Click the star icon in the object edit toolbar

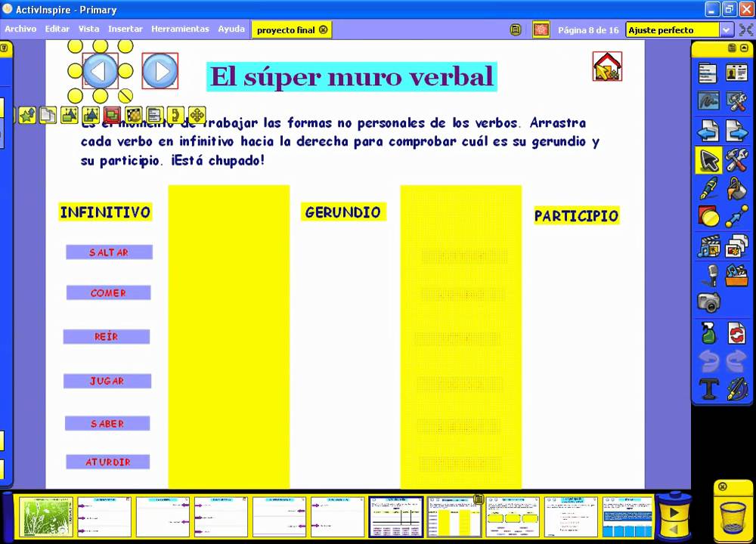(27, 115)
